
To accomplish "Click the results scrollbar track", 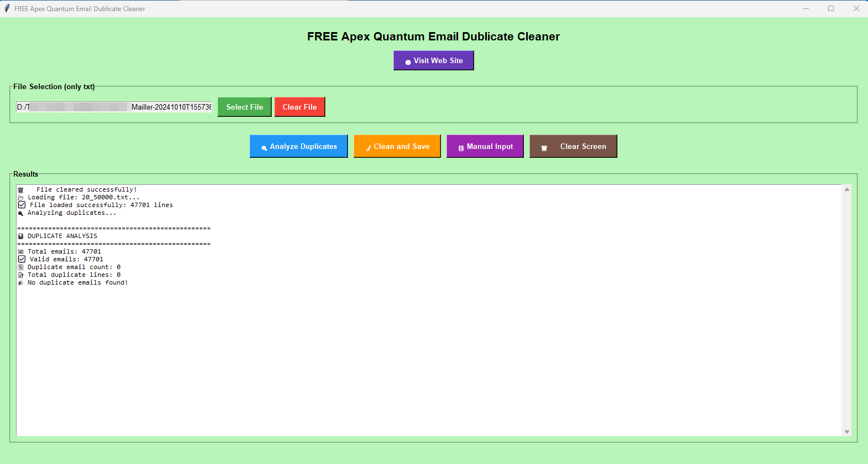I will coord(846,310).
